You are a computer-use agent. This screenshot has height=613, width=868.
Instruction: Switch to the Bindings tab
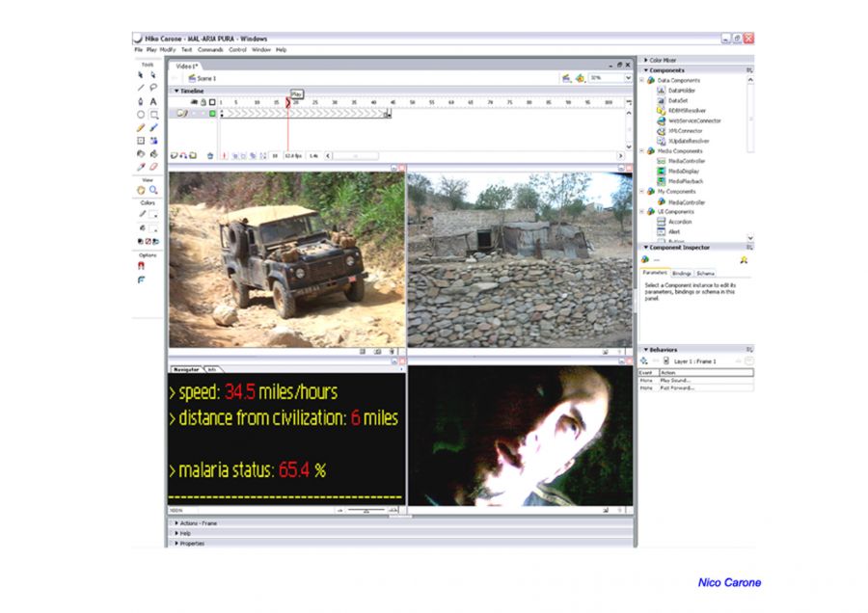pos(682,274)
